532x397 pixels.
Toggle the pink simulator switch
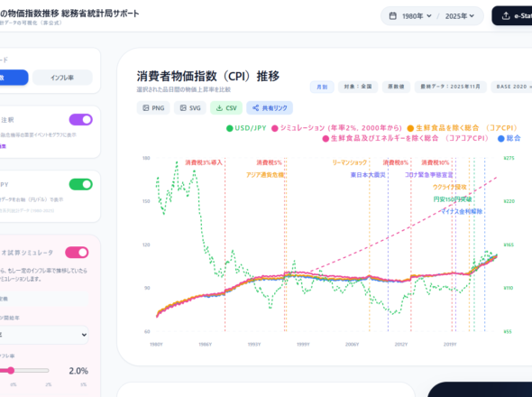(77, 253)
